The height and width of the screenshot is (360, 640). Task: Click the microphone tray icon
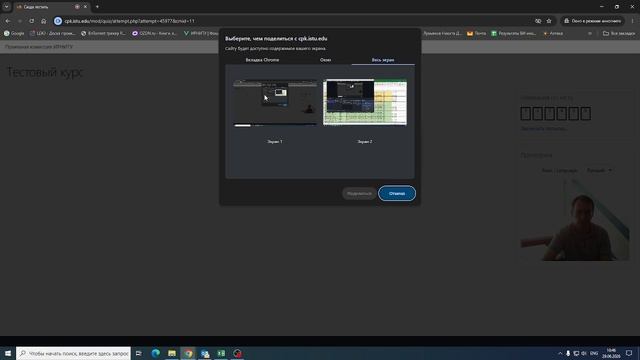pyautogui.click(x=568, y=353)
